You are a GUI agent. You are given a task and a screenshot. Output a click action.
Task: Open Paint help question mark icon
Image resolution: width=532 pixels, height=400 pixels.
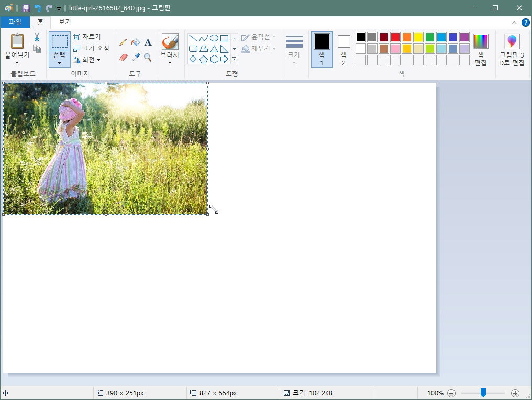[x=525, y=23]
